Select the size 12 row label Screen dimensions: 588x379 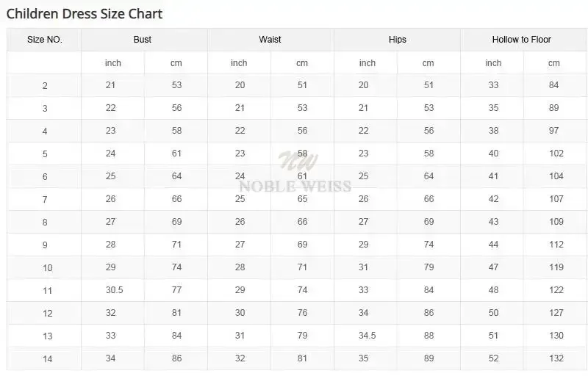click(x=47, y=313)
